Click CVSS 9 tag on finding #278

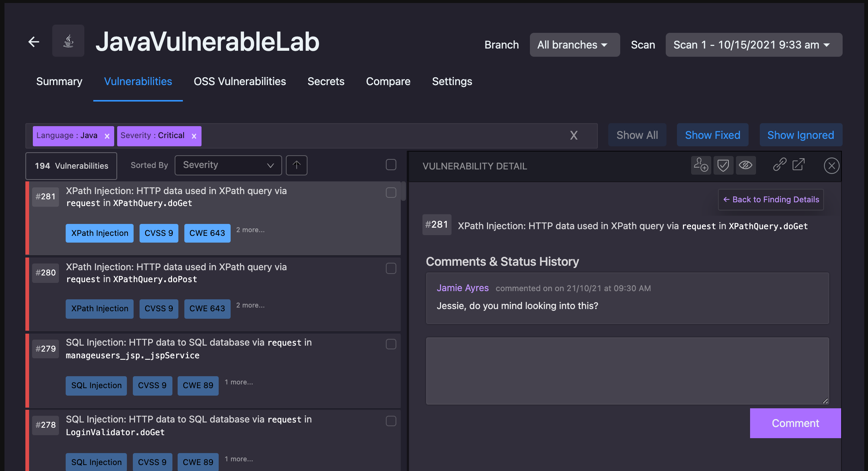tap(152, 462)
